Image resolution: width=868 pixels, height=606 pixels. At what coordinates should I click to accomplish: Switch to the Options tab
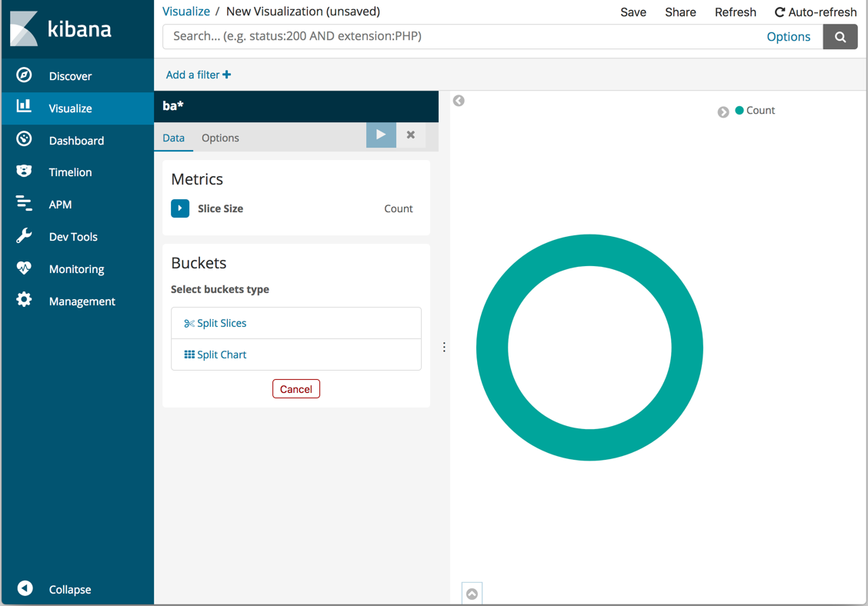click(220, 138)
